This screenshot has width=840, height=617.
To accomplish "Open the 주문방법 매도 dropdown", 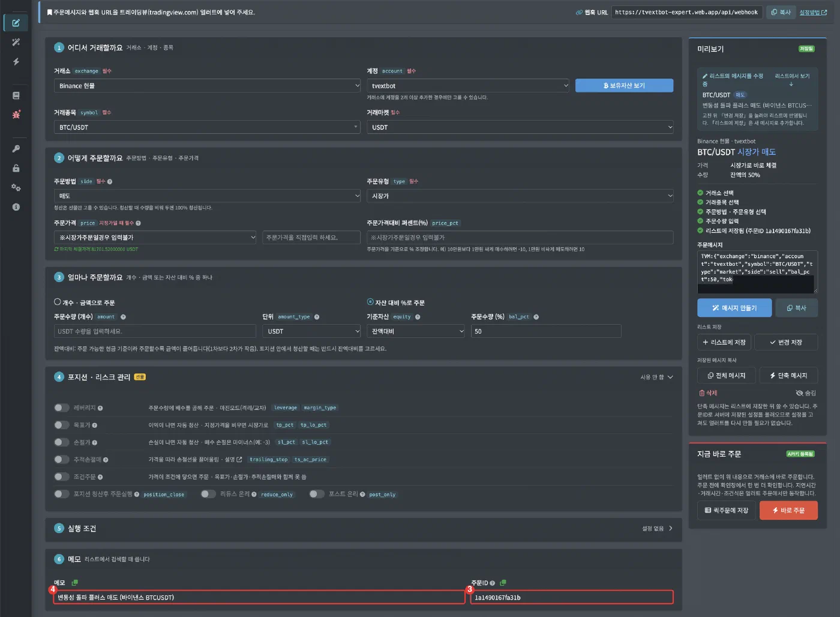I will (207, 196).
